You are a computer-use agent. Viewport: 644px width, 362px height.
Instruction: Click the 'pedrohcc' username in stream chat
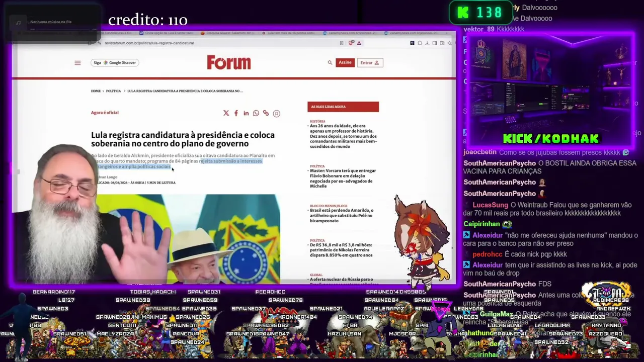488,254
